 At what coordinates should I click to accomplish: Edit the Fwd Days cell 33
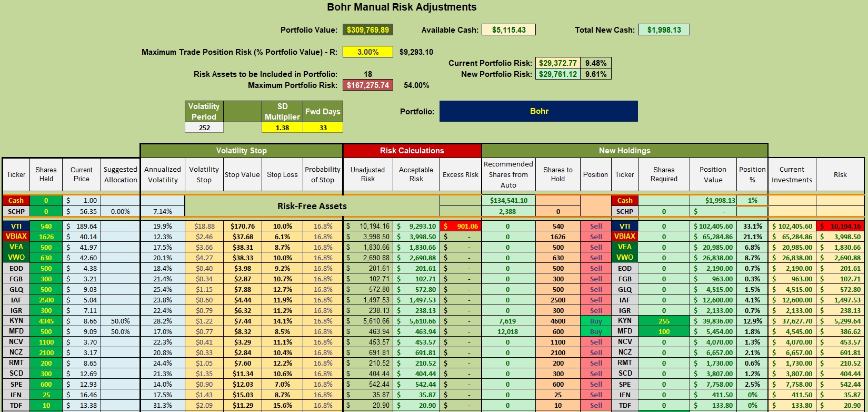coord(323,127)
